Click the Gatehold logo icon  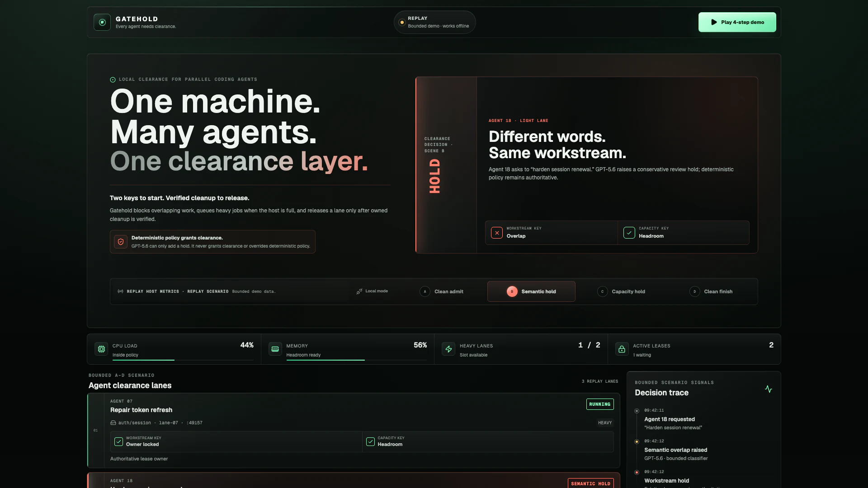coord(102,22)
